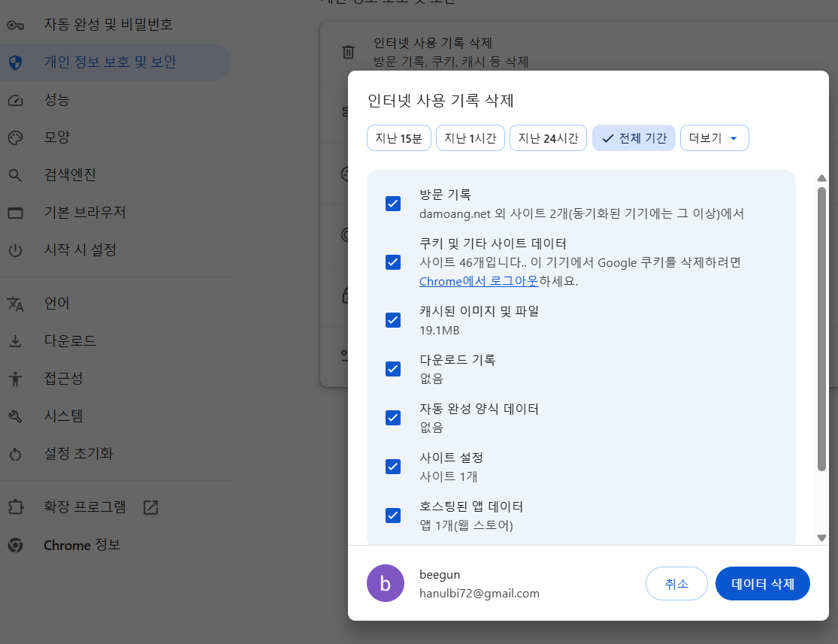Screen dimensions: 838x644
Task: Click the magnifier icon next to 검색엔진
Action: (x=16, y=175)
